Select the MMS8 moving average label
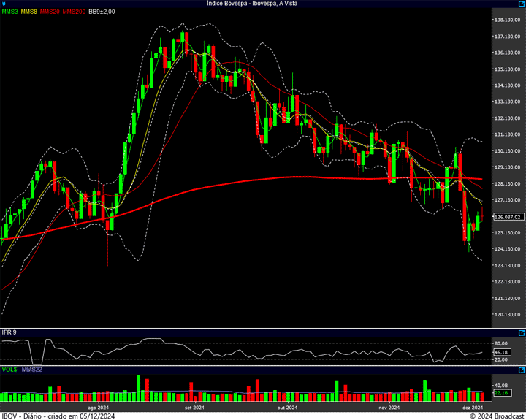This screenshot has width=526, height=420. [x=29, y=12]
